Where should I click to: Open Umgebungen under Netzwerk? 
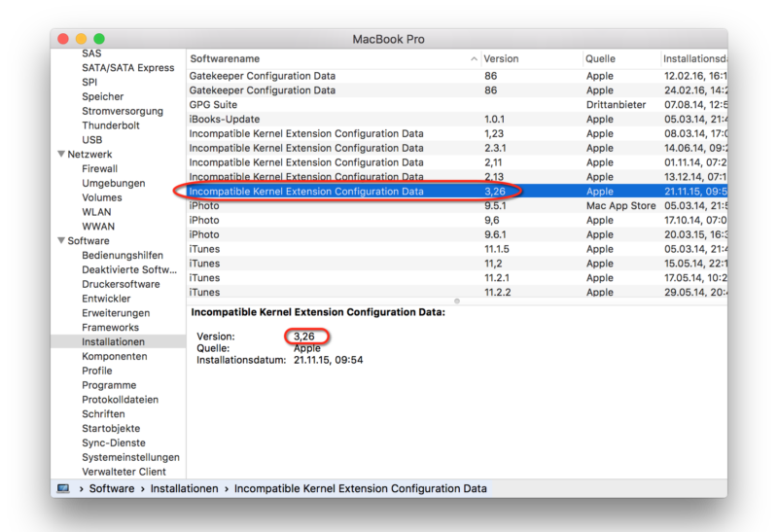click(114, 183)
